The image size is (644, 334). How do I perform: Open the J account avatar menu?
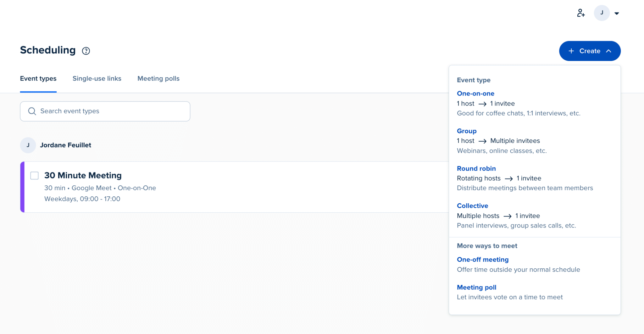tap(602, 13)
